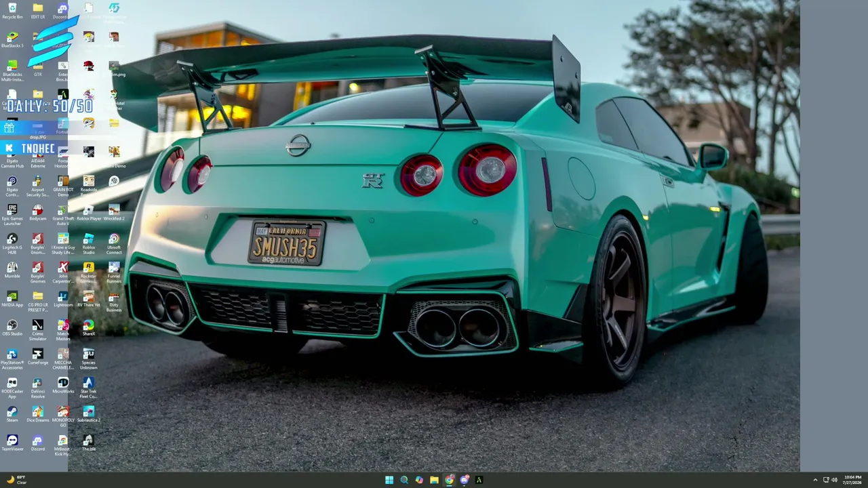Screen dimensions: 868x488
Task: Open the OBS Studio desktop shortcut
Action: point(12,328)
